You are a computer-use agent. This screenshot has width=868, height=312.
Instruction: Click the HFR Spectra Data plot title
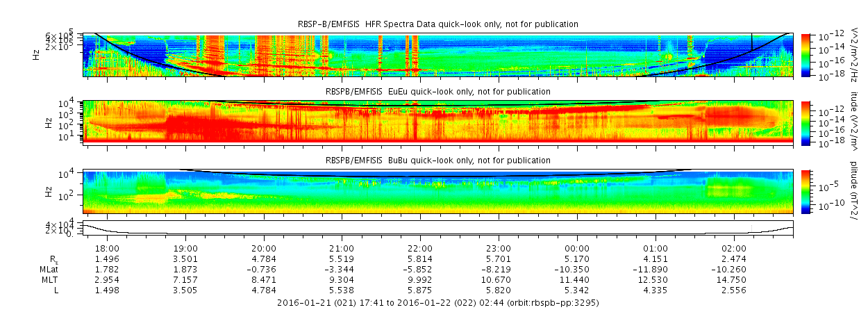pyautogui.click(x=438, y=24)
